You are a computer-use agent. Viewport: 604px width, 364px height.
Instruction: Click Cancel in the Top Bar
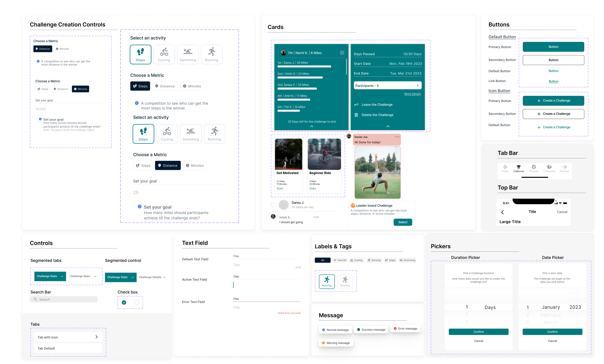click(x=562, y=212)
